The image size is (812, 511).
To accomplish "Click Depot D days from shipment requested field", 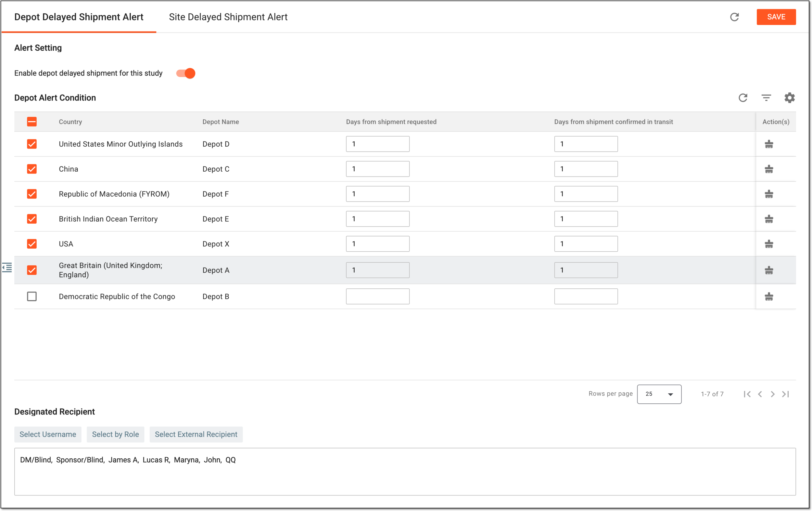I will [378, 144].
